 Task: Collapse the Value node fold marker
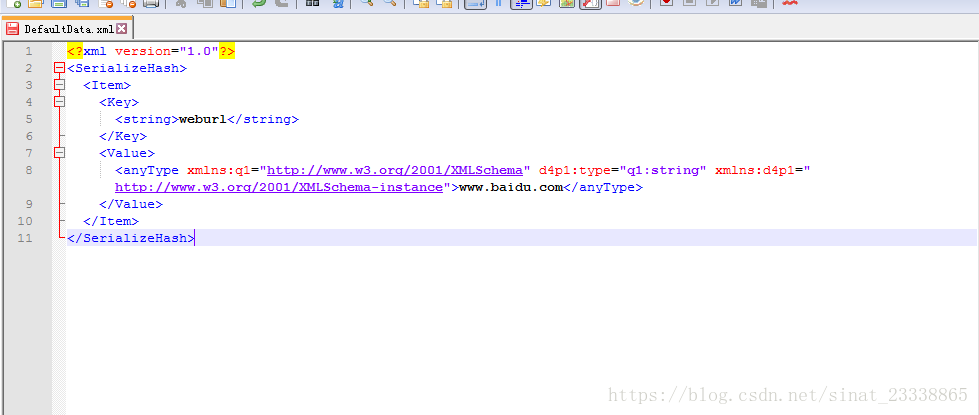coord(59,152)
